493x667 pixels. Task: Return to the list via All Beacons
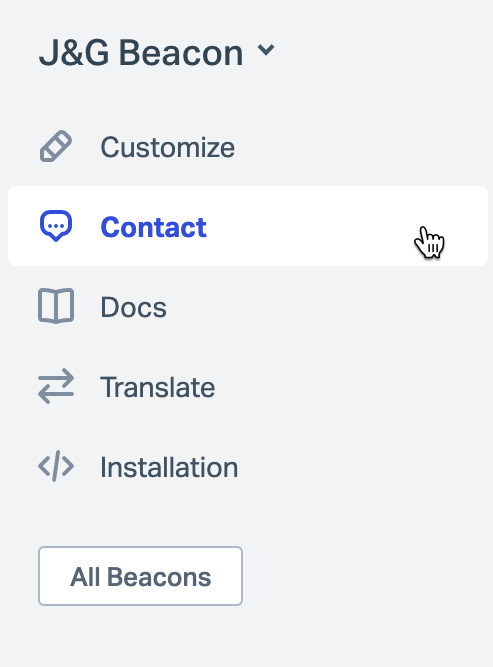click(140, 576)
